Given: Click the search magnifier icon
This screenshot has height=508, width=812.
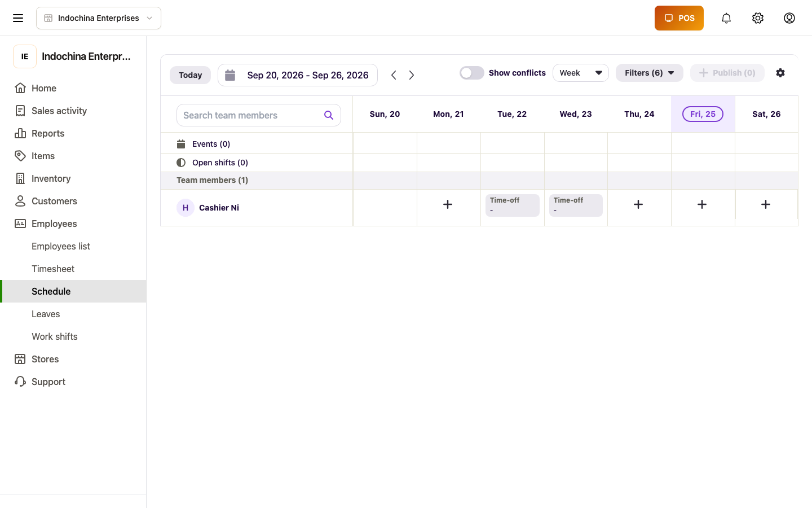Looking at the screenshot, I should [329, 115].
